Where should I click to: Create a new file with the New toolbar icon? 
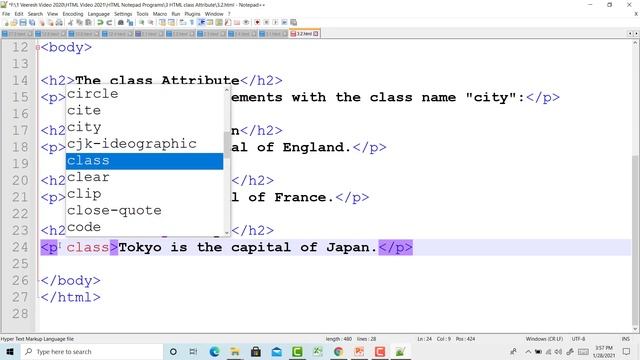(x=6, y=22)
